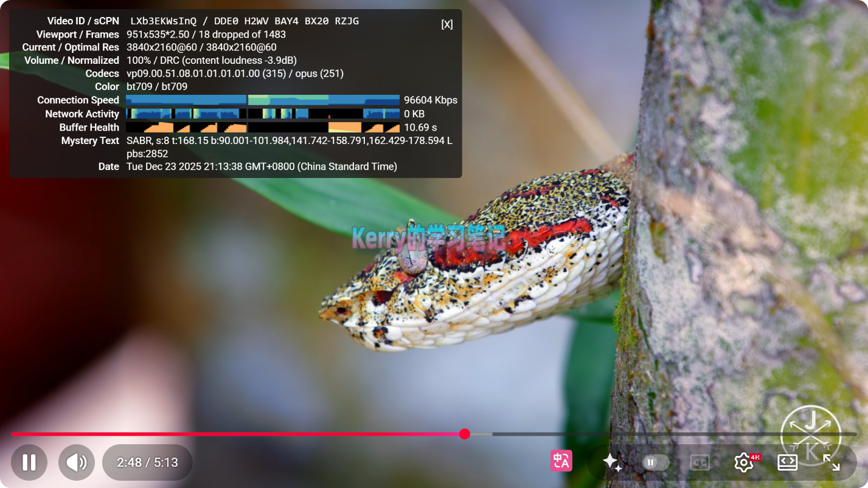Click the JK channel watermark logo
The height and width of the screenshot is (488, 868).
point(810,434)
